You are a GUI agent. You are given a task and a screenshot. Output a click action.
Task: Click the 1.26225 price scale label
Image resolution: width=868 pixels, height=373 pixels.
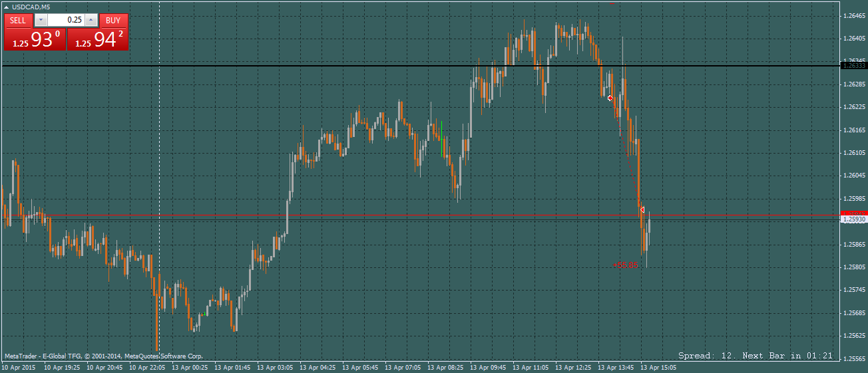coord(854,106)
